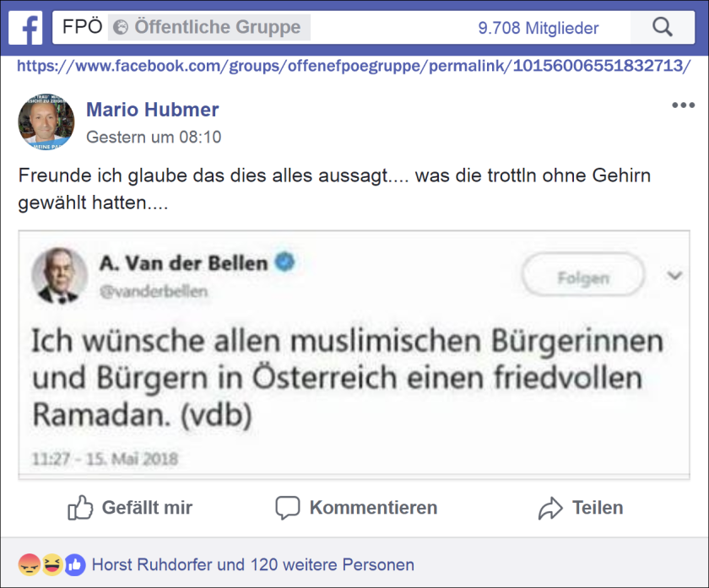
Task: Open the group permalink URL
Action: (x=354, y=66)
